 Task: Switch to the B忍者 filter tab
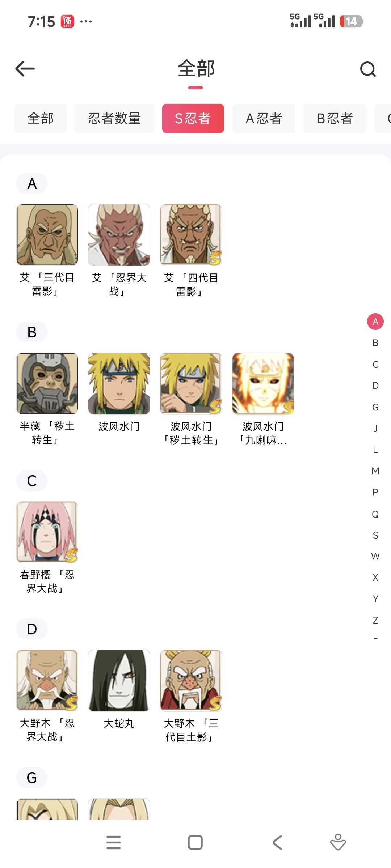click(x=335, y=118)
